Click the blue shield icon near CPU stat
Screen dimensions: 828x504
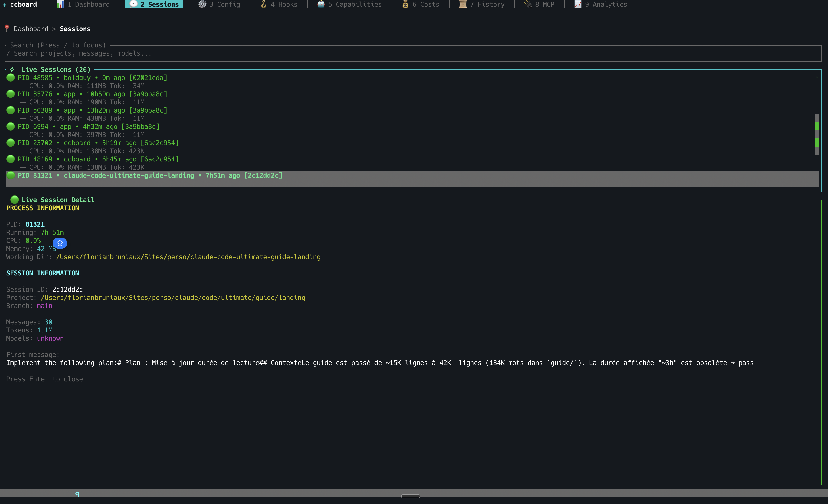tap(60, 243)
